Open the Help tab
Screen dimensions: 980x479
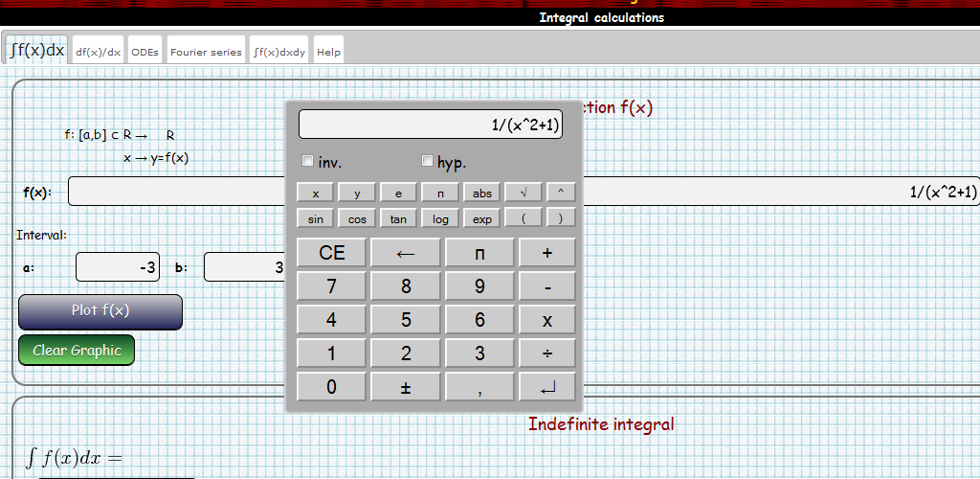[x=328, y=52]
